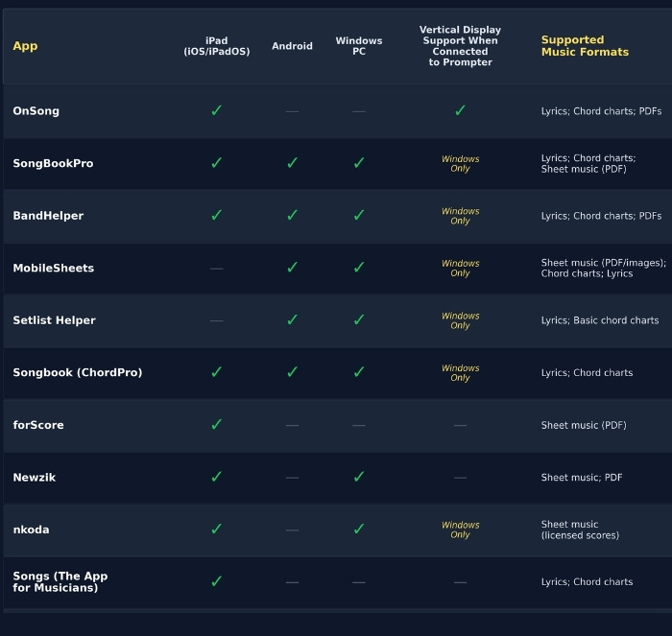Select the Newzik Windows PC checkmark

[359, 477]
